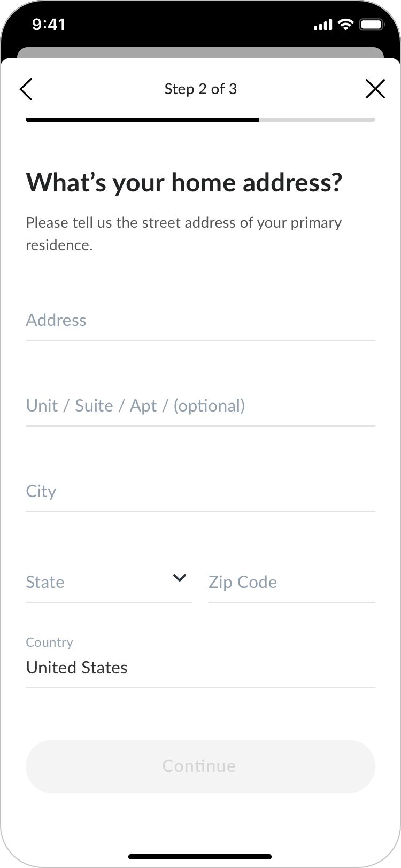Click the step progress bar
The width and height of the screenshot is (401, 868).
[200, 120]
